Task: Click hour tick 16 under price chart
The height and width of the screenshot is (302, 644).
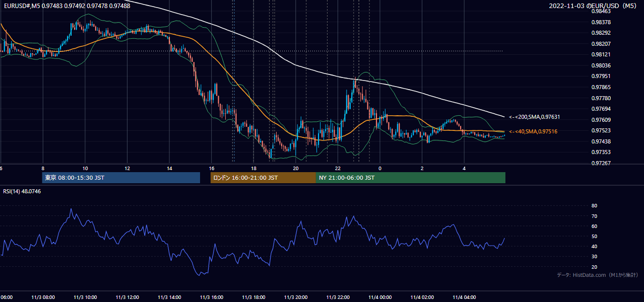Action: tap(212, 168)
